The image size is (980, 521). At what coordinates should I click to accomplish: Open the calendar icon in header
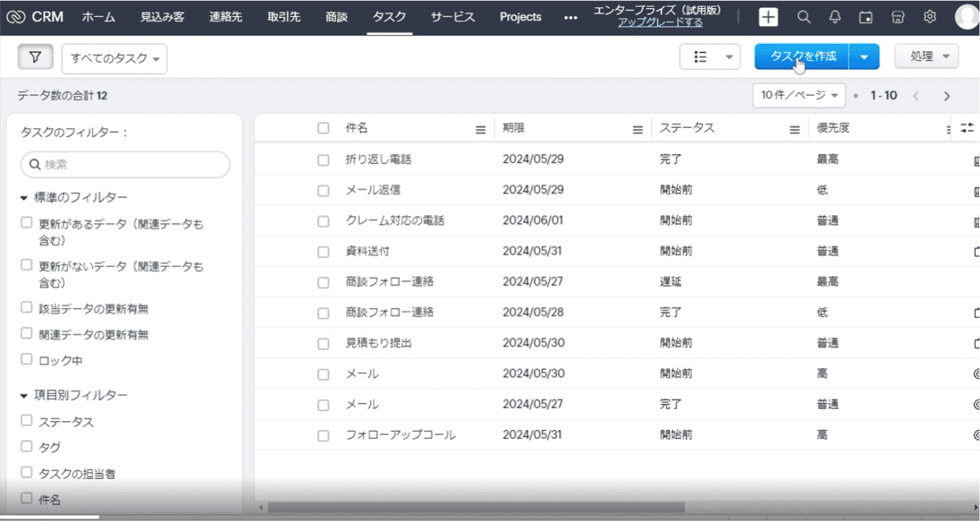coord(866,17)
